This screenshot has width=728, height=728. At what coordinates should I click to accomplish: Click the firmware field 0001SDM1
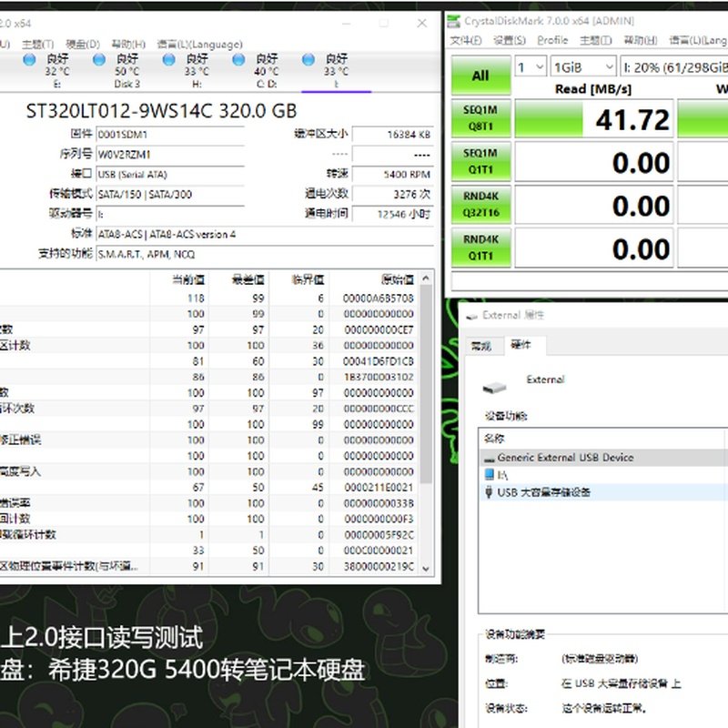(170, 135)
